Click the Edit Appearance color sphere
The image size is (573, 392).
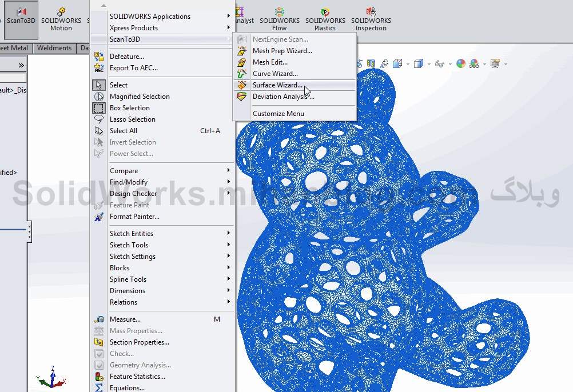pos(461,64)
